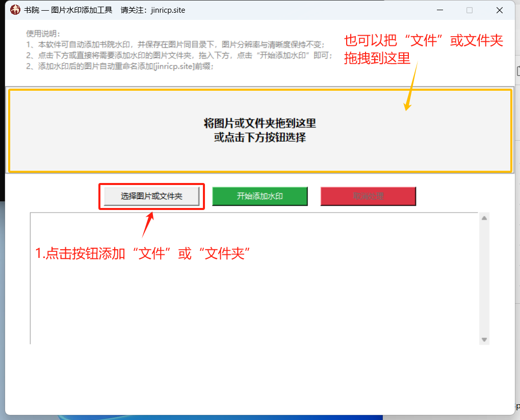Close the 图片水印添加工具 window

coord(499,10)
